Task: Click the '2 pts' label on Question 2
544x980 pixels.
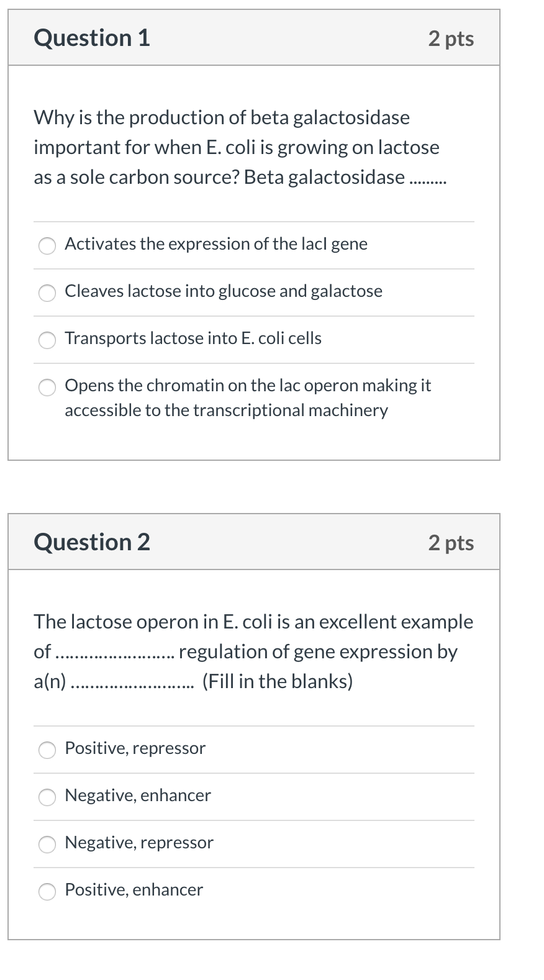Action: coord(451,542)
